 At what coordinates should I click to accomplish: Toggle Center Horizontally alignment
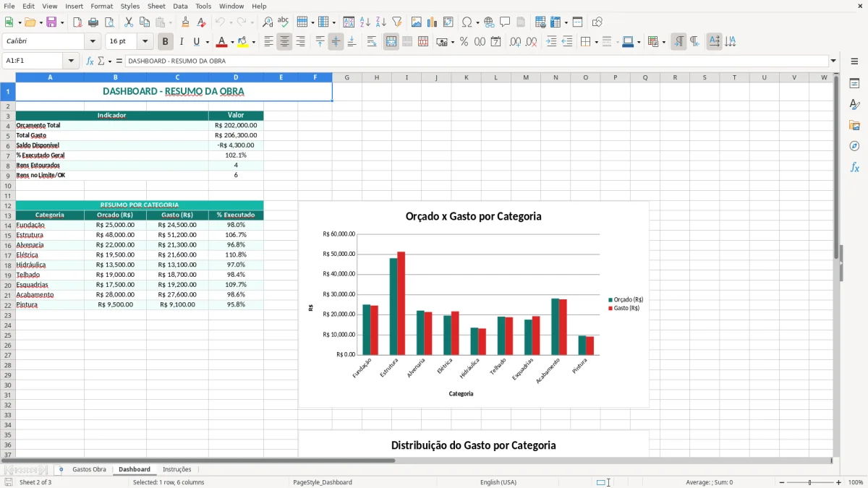[x=284, y=42]
